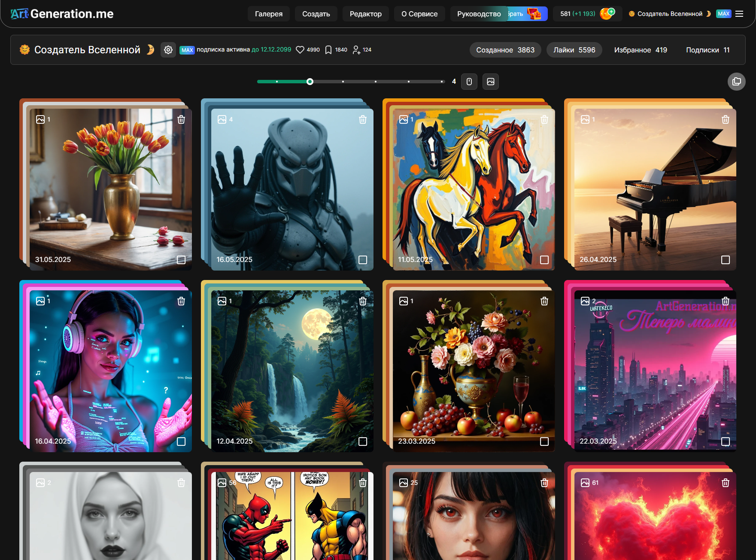The image size is (756, 560).
Task: Click the first dot on the grid size slider
Action: pos(277,82)
